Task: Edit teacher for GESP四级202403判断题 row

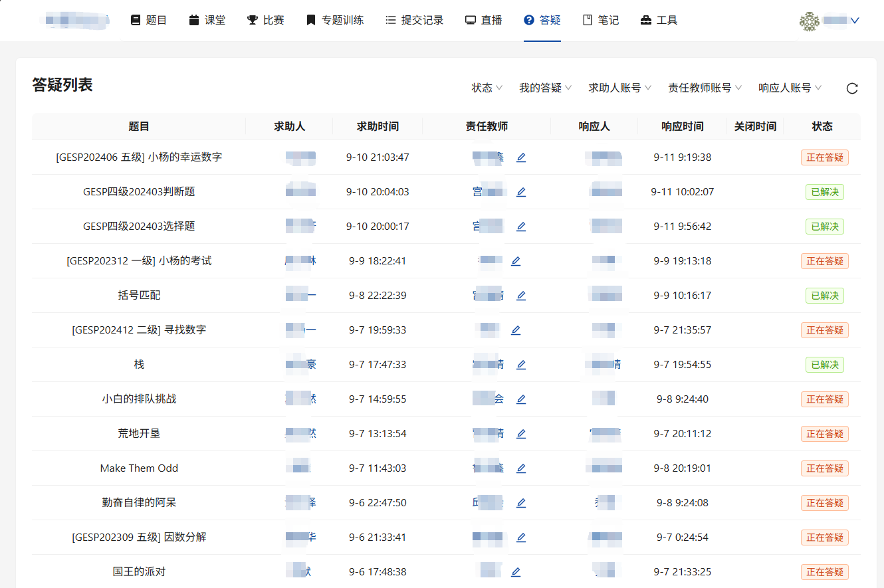Action: click(521, 192)
